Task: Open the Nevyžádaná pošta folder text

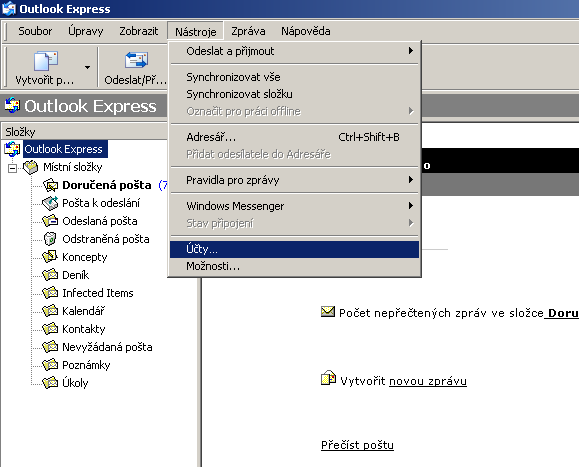Action: click(x=107, y=347)
